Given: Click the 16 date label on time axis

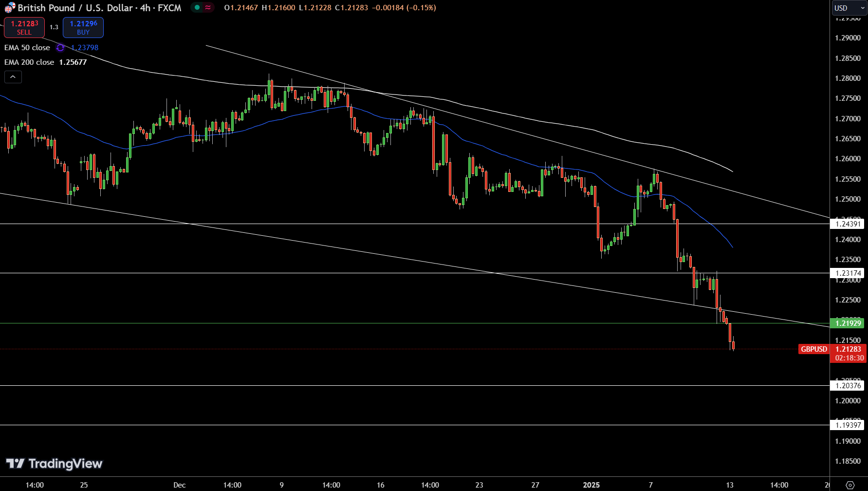Looking at the screenshot, I should pyautogui.click(x=381, y=485).
